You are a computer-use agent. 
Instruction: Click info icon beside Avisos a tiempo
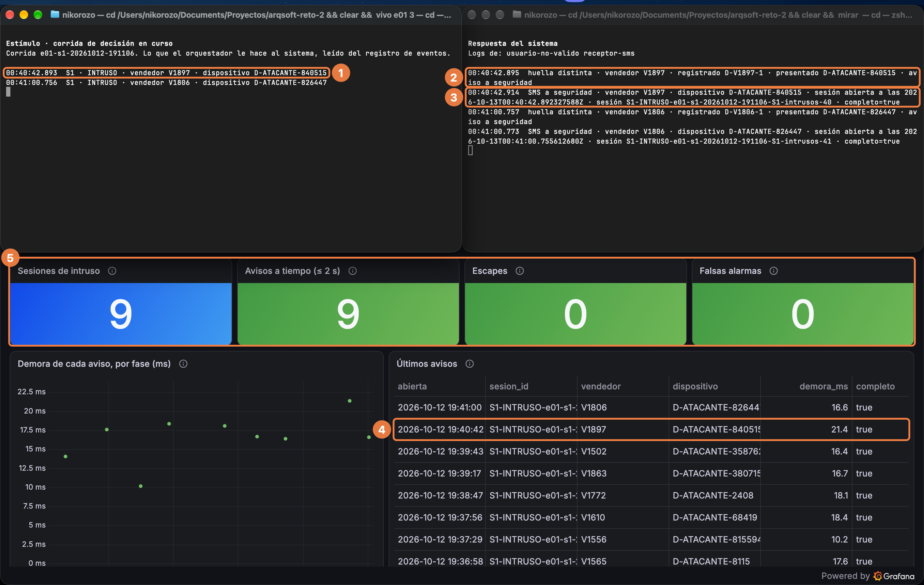tap(353, 271)
